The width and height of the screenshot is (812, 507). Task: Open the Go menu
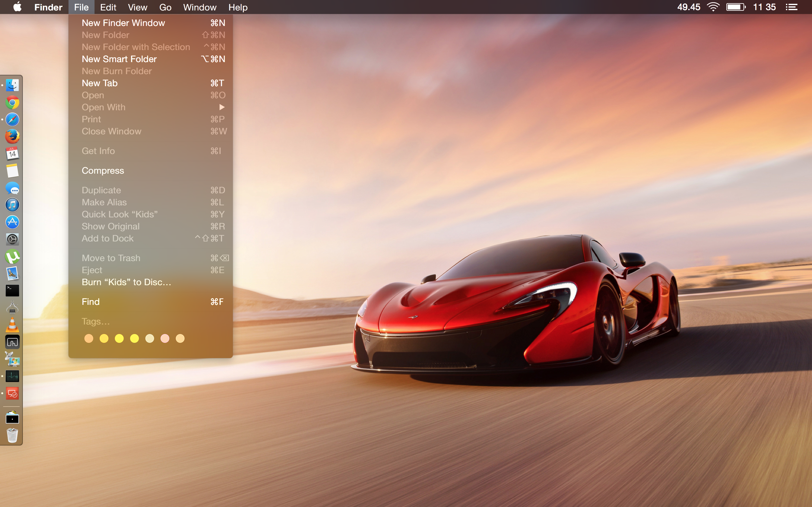(x=165, y=7)
